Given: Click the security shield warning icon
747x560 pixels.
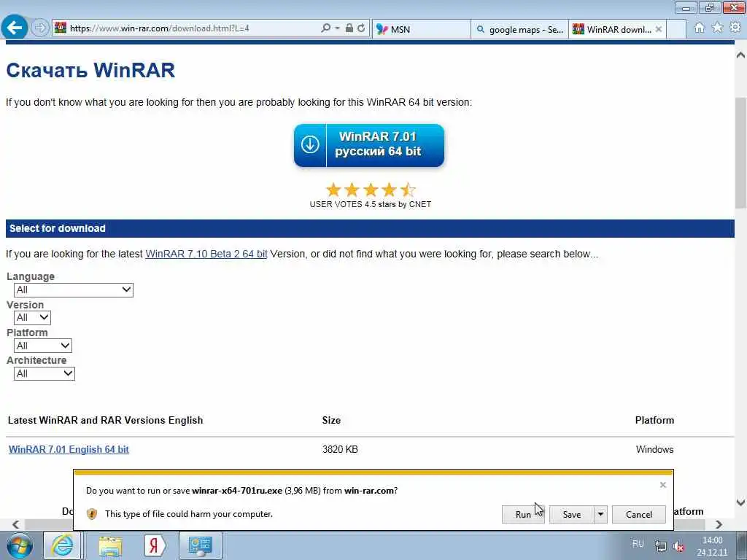Looking at the screenshot, I should pyautogui.click(x=92, y=514).
